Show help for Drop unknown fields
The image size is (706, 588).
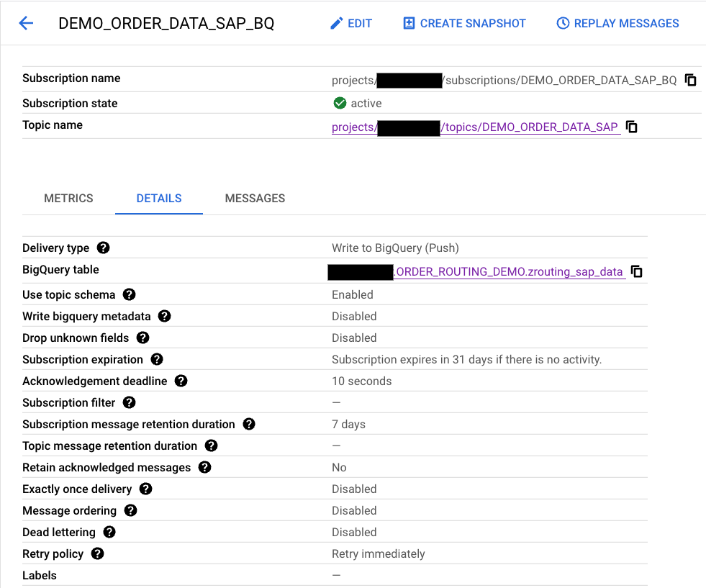pyautogui.click(x=142, y=338)
